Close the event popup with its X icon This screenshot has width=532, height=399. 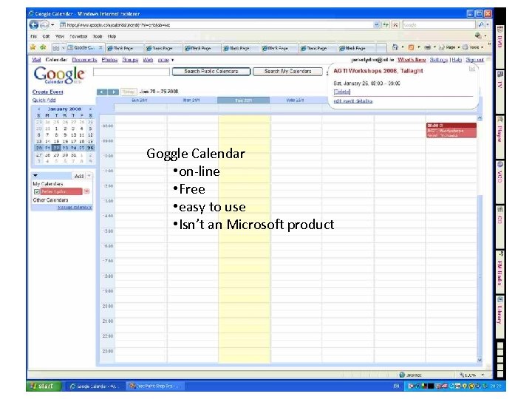(x=471, y=69)
